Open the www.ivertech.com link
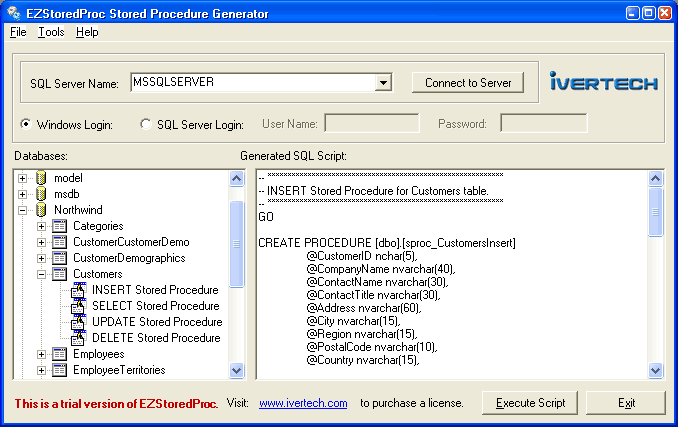The image size is (678, 427). pyautogui.click(x=303, y=403)
